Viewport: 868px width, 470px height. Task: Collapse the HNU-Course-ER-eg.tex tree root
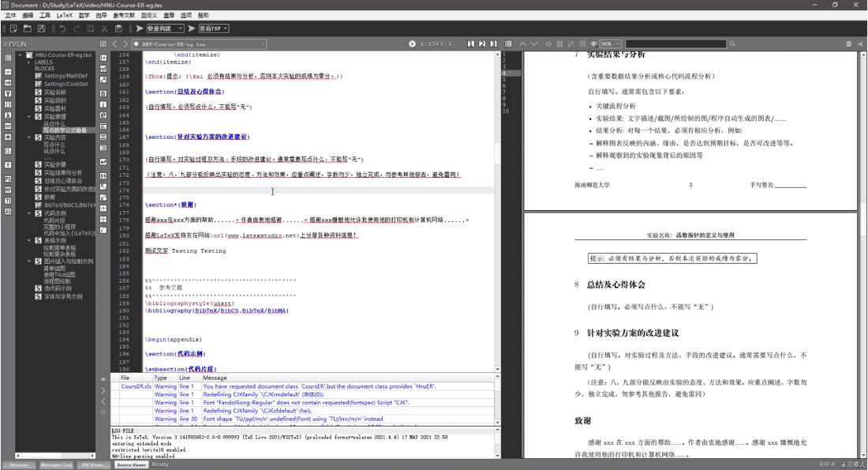click(20, 55)
